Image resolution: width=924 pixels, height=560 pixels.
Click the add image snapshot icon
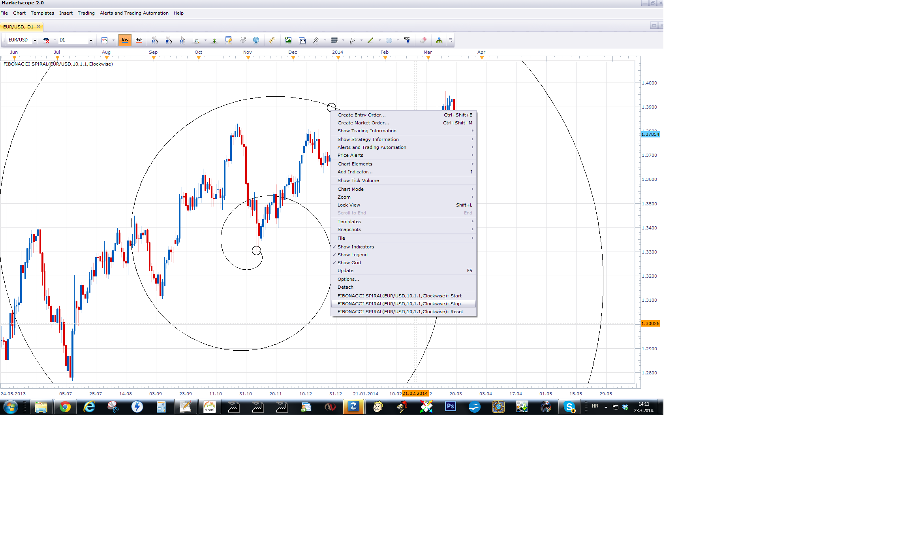click(288, 40)
